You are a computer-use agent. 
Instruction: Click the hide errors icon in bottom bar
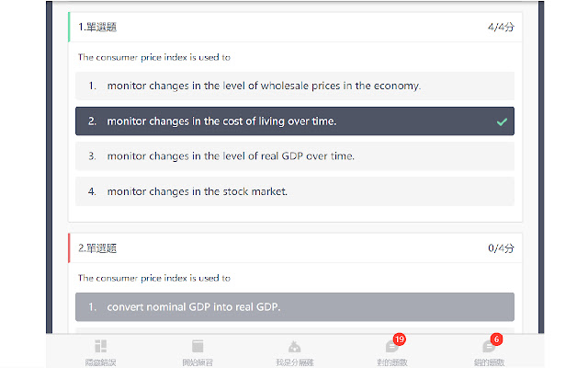[100, 346]
